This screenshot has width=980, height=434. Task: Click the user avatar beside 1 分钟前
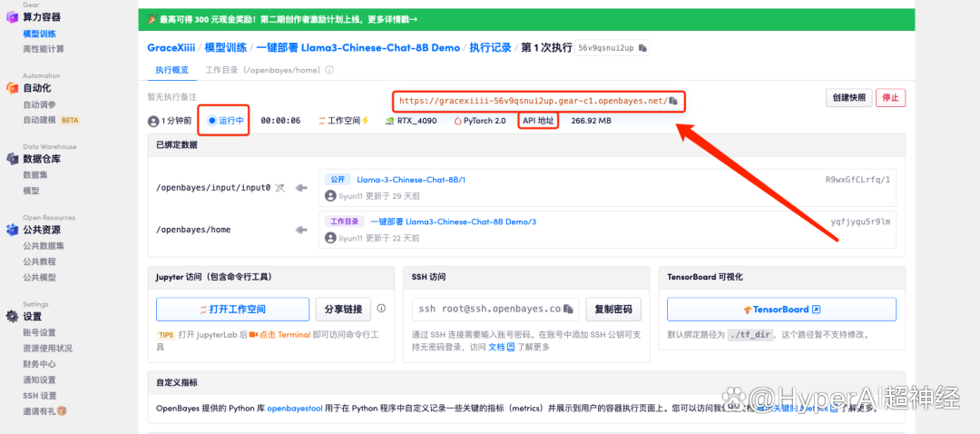click(153, 121)
